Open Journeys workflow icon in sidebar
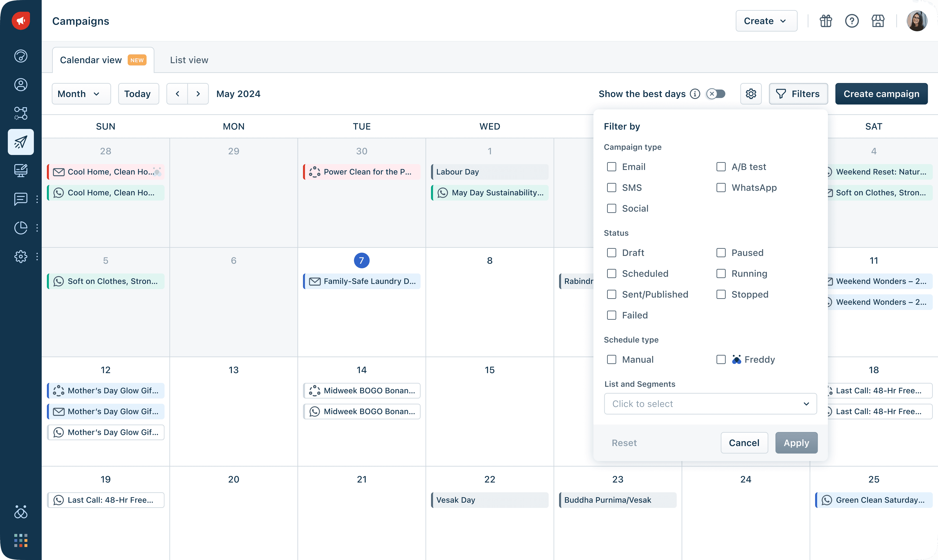This screenshot has width=938, height=560. click(x=21, y=113)
